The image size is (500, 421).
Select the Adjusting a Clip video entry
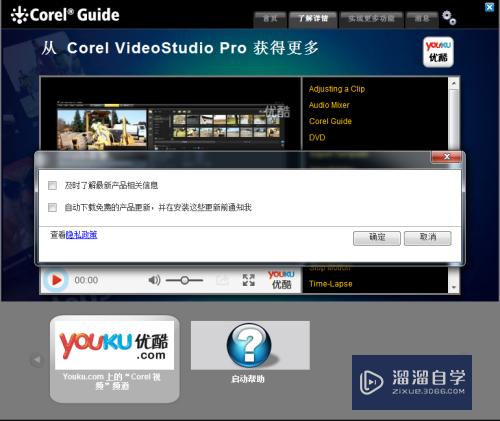point(337,89)
